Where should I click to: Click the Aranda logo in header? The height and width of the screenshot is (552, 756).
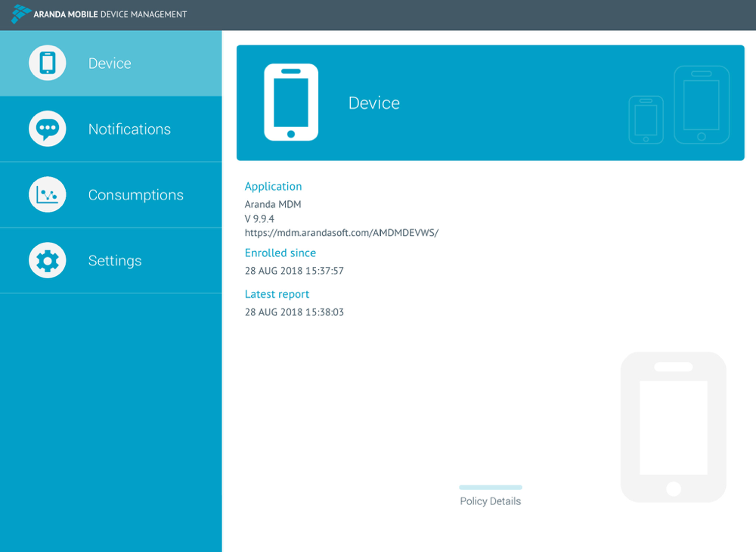coord(20,14)
